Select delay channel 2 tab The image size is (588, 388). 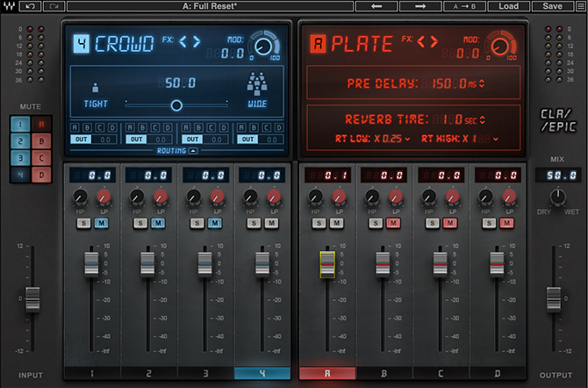[149, 373]
